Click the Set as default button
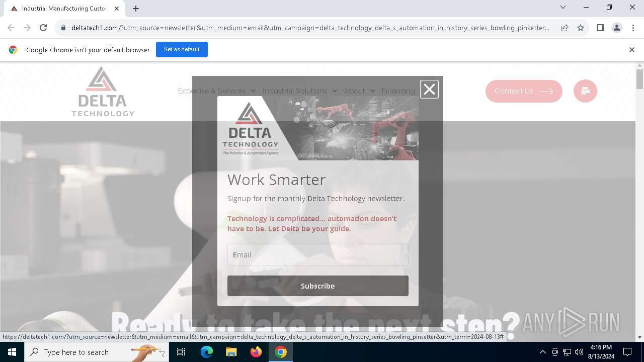This screenshot has width=644, height=362. pyautogui.click(x=182, y=49)
